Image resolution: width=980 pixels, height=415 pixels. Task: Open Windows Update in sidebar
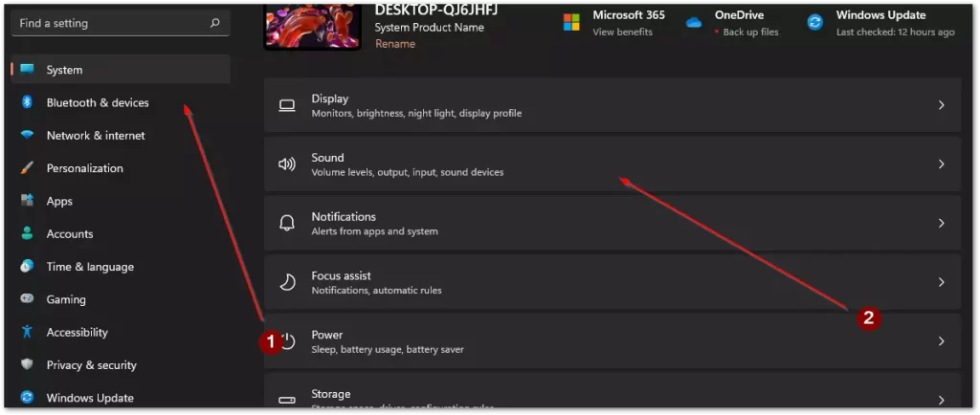[121, 398]
